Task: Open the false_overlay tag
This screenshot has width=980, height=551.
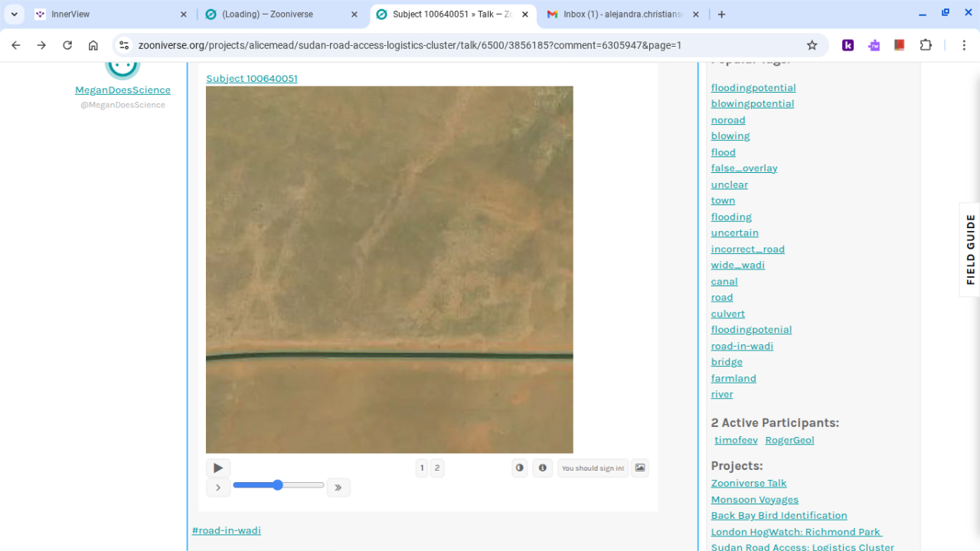Action: point(744,168)
